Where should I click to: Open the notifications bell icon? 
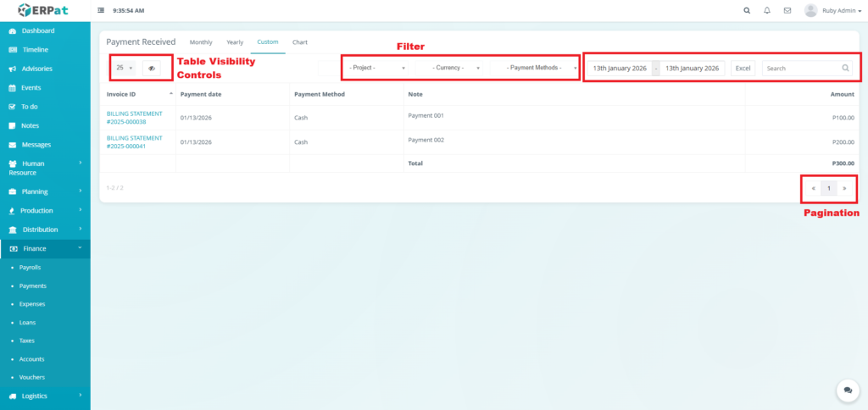point(767,10)
